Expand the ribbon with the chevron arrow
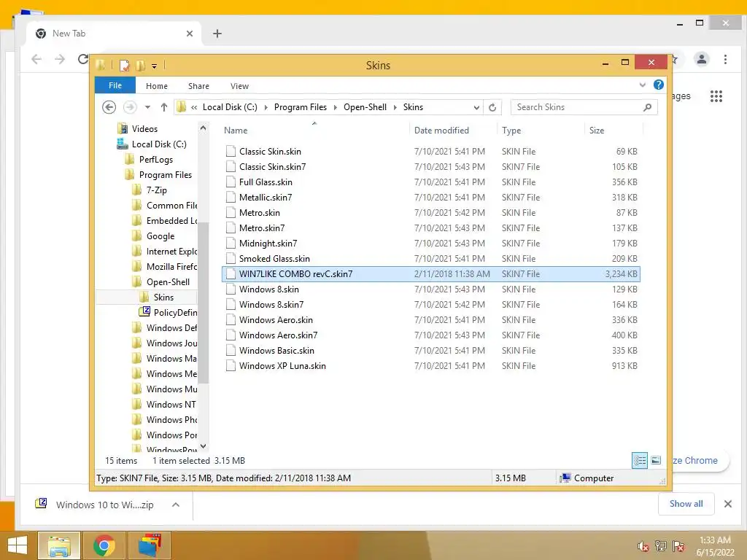This screenshot has height=560, width=747. click(x=642, y=85)
